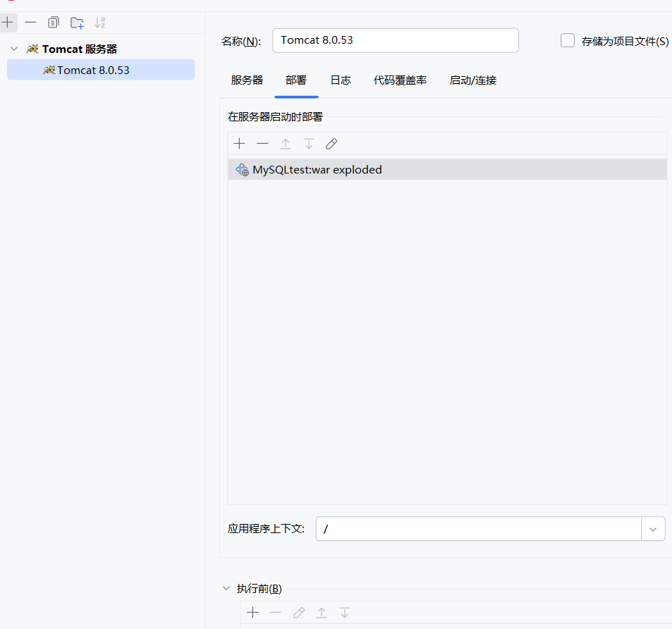Switch to the 部署 tab
The image size is (672, 629).
[296, 80]
